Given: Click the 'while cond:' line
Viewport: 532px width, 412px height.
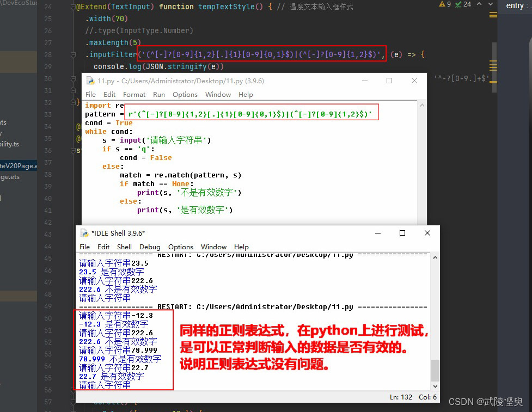Looking at the screenshot, I should (x=108, y=132).
